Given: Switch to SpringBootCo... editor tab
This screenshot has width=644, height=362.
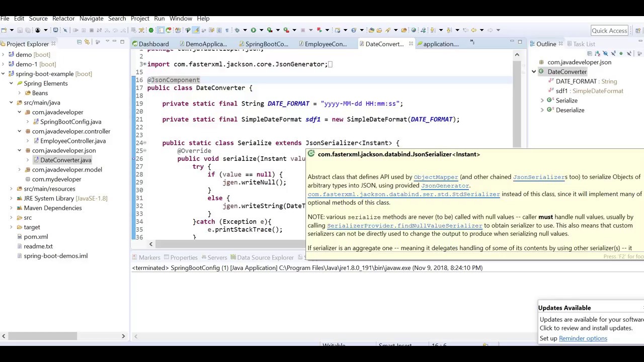Looking at the screenshot, I should click(263, 44).
